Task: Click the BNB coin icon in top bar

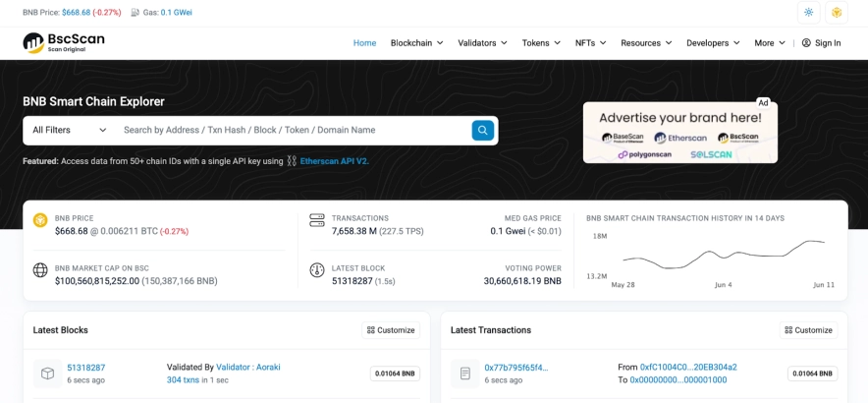Action: [837, 13]
